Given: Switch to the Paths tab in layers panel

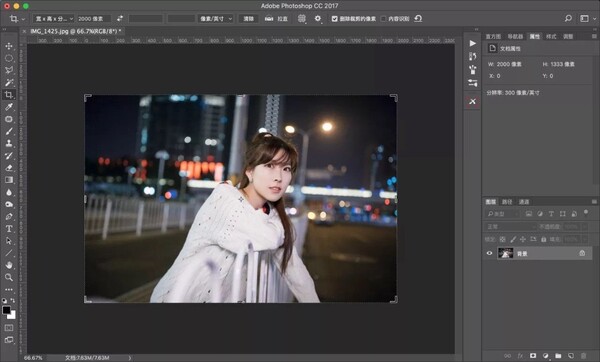Looking at the screenshot, I should (507, 202).
